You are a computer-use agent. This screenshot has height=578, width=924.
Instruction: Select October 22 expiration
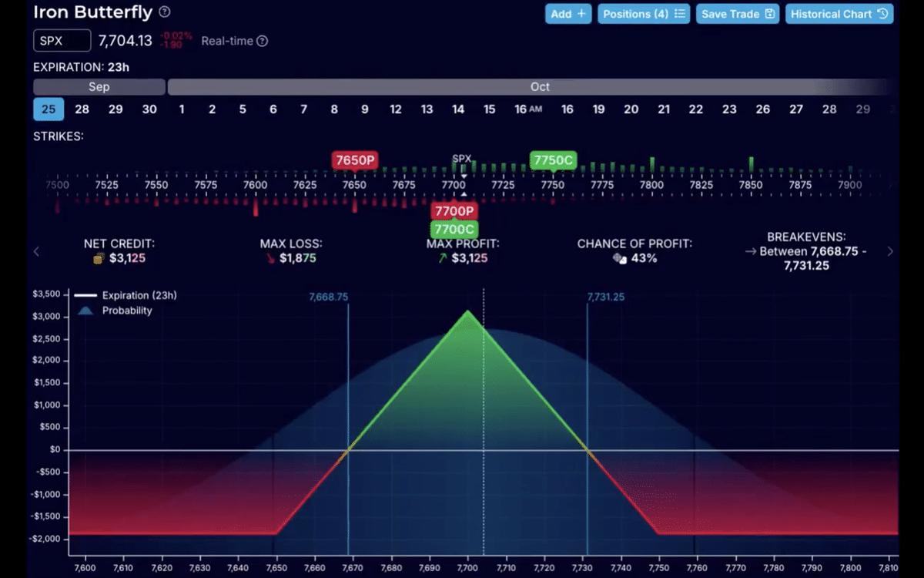(696, 109)
